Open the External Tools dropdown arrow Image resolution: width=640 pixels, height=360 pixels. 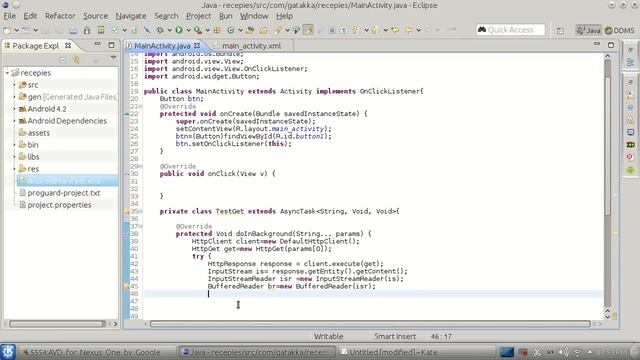pyautogui.click(x=207, y=30)
